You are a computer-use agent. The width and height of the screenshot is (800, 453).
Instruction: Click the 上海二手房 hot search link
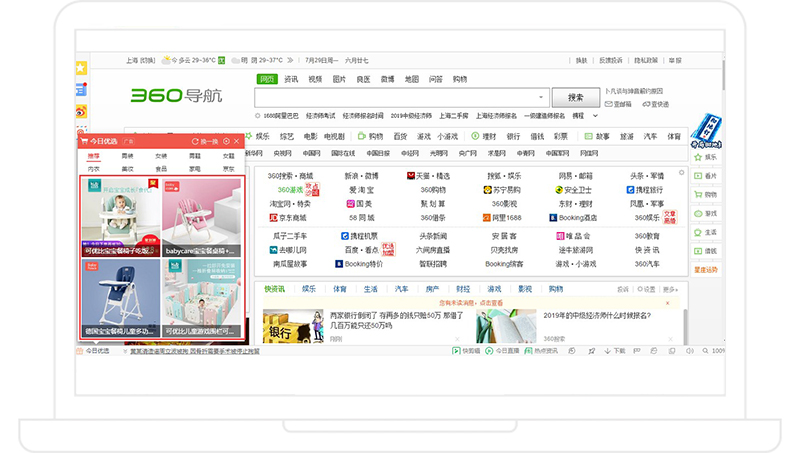coord(454,116)
